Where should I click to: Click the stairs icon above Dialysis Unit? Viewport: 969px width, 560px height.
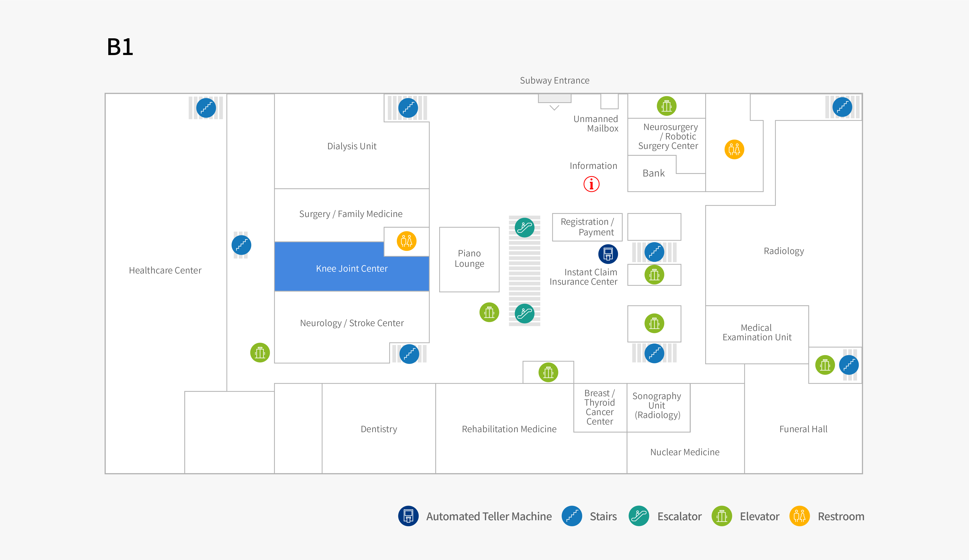click(408, 108)
